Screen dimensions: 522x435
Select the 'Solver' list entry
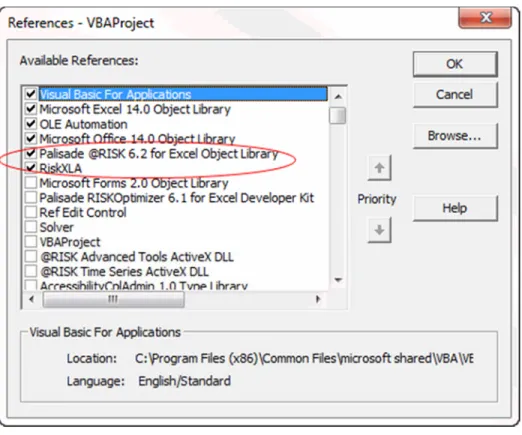57,227
